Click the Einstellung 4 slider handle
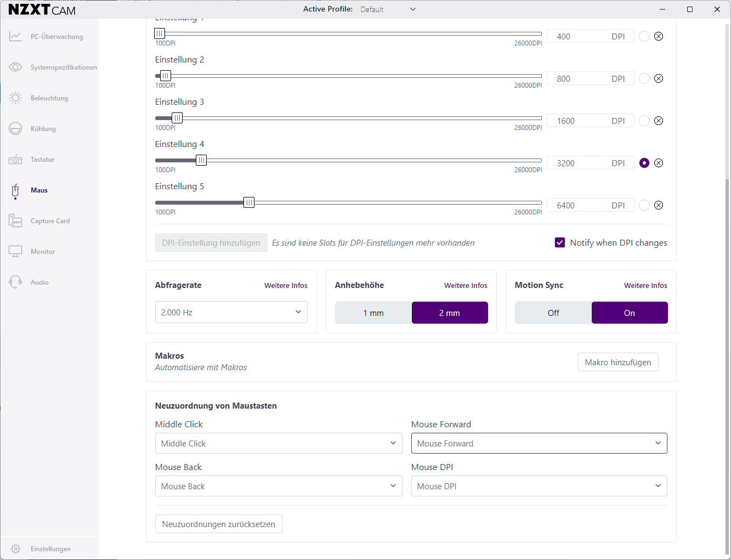Viewport: 731px width, 560px height. [x=201, y=160]
